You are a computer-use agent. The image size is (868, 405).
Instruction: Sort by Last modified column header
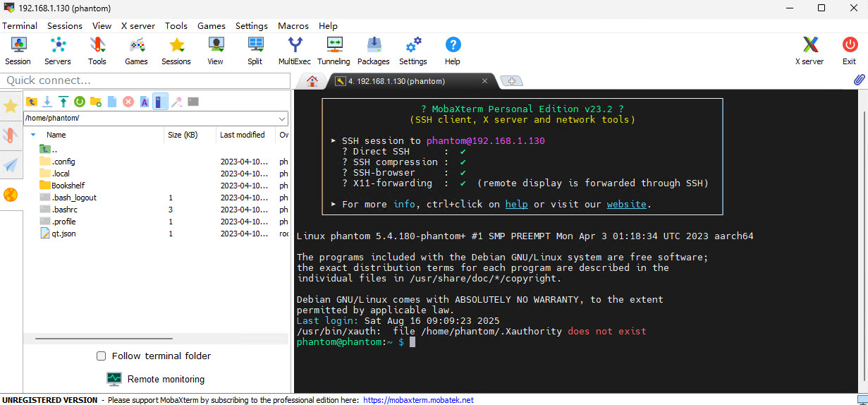point(243,135)
